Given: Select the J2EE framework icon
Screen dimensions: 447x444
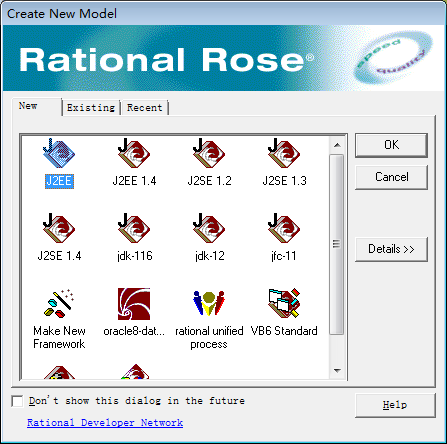Looking at the screenshot, I should [x=59, y=153].
